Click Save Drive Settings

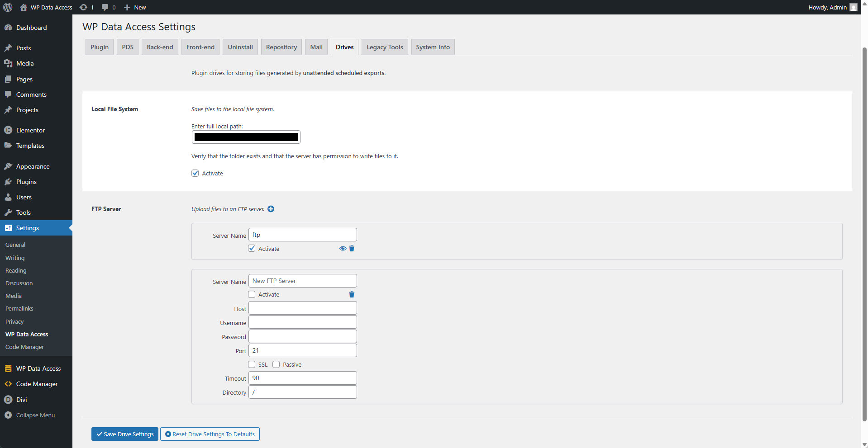[124, 434]
